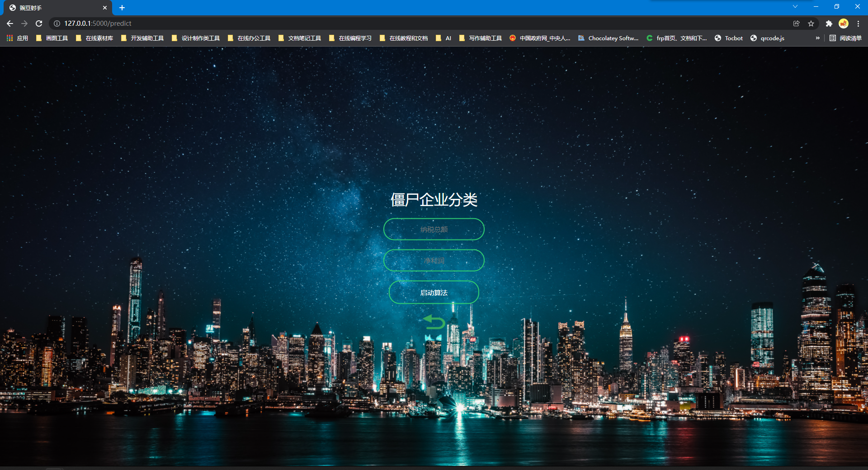The width and height of the screenshot is (868, 470).
Task: Open the qrcode.js bookmark
Action: coord(767,38)
